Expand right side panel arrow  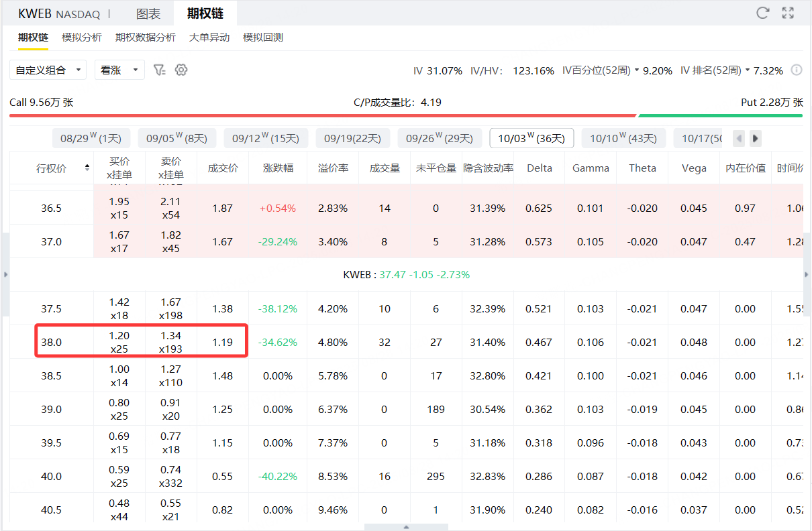click(x=807, y=275)
